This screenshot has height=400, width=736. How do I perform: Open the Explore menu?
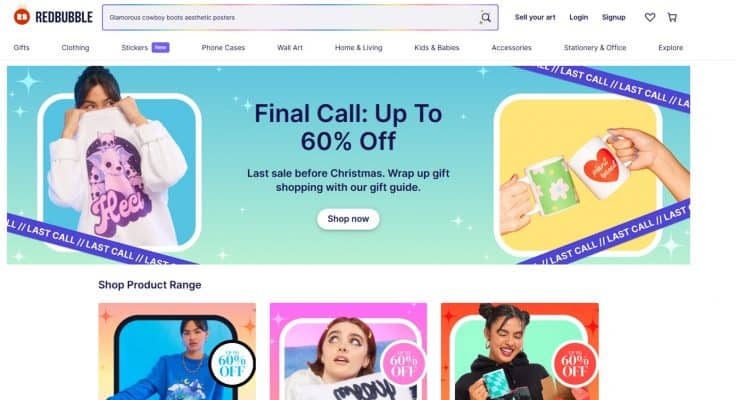click(671, 47)
